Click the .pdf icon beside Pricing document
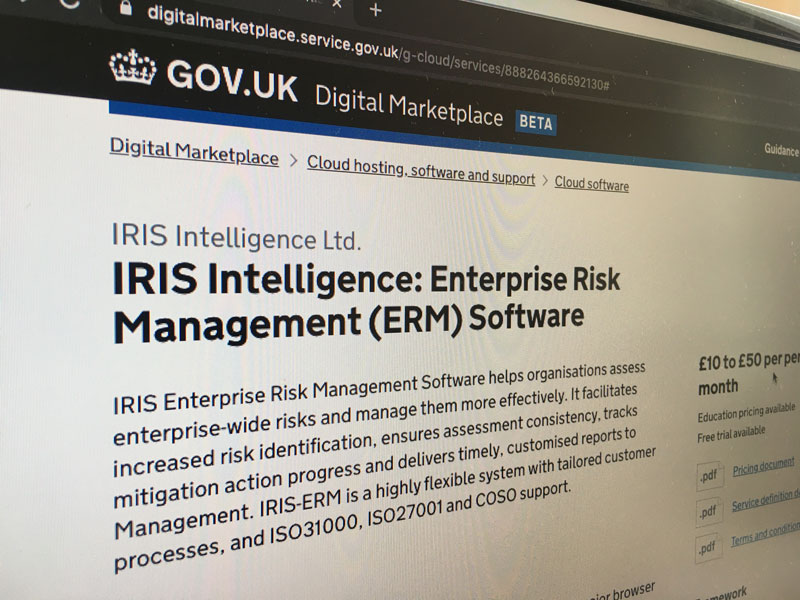This screenshot has width=800, height=600. tap(709, 477)
